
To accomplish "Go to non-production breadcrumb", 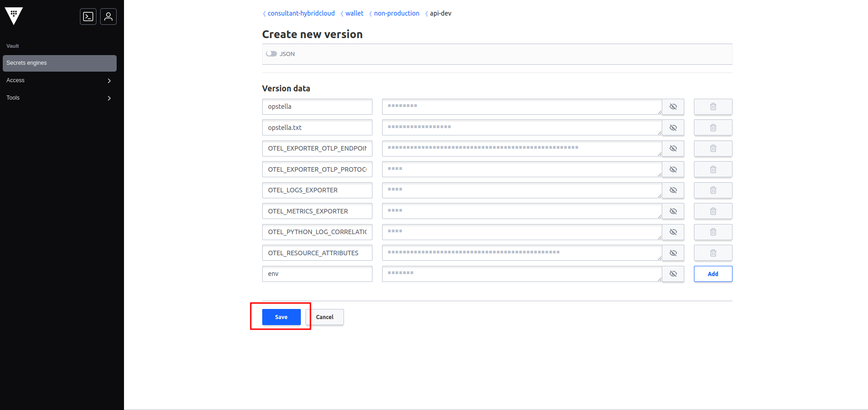I will (397, 13).
